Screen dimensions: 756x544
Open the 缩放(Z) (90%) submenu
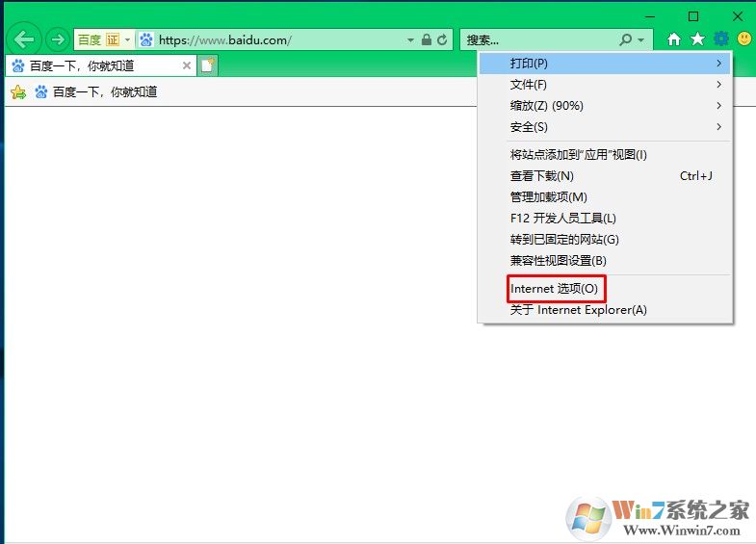tap(605, 106)
